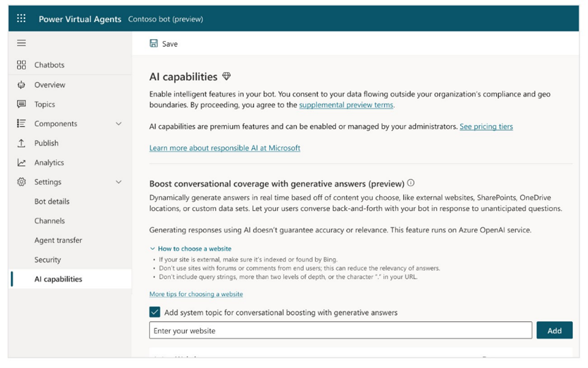Uncheck Add system topic for conversational boosting

click(154, 312)
